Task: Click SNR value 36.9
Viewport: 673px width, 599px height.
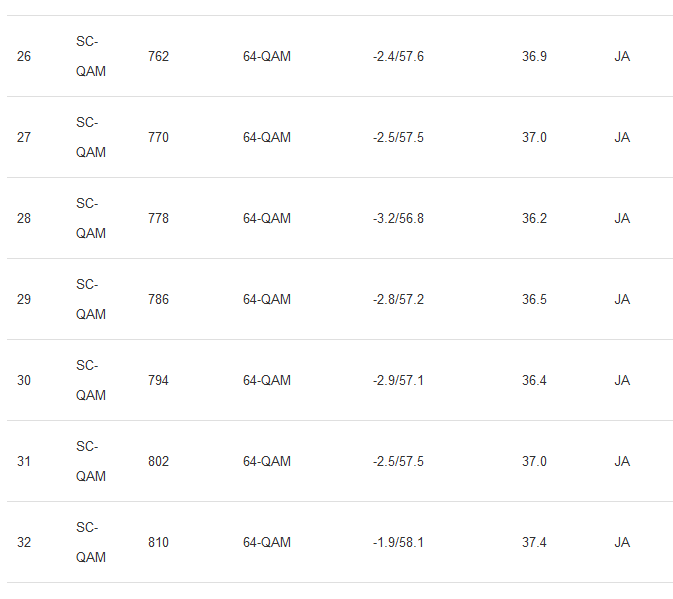Action: click(x=534, y=56)
